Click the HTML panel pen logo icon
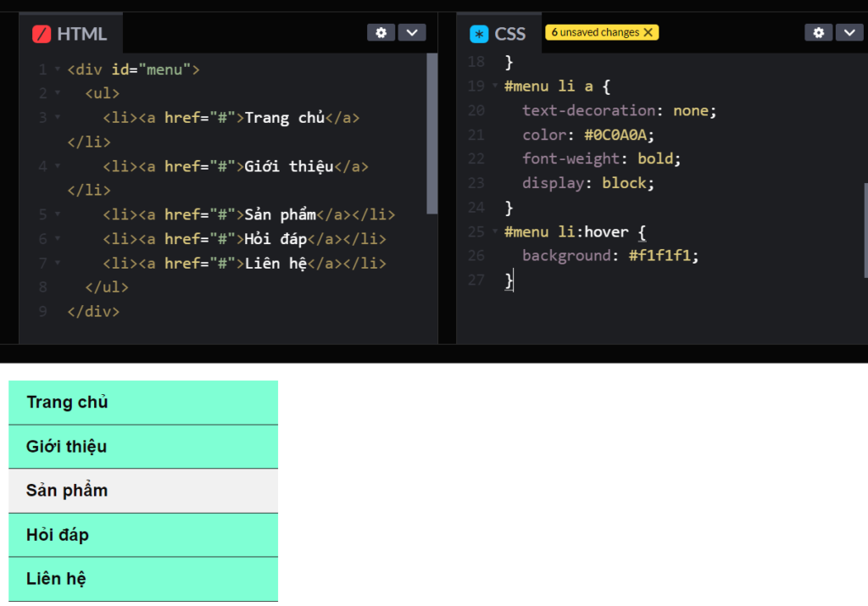The image size is (868, 606). pos(43,34)
